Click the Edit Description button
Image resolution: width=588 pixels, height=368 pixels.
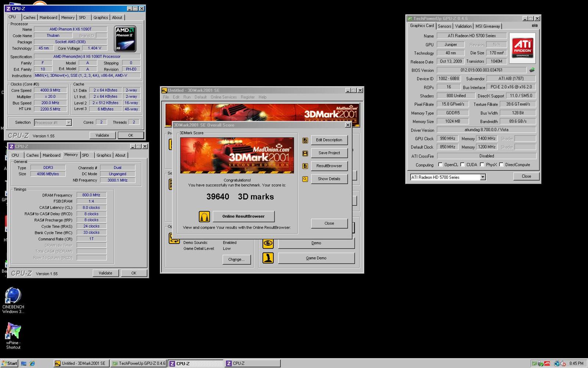coord(329,140)
